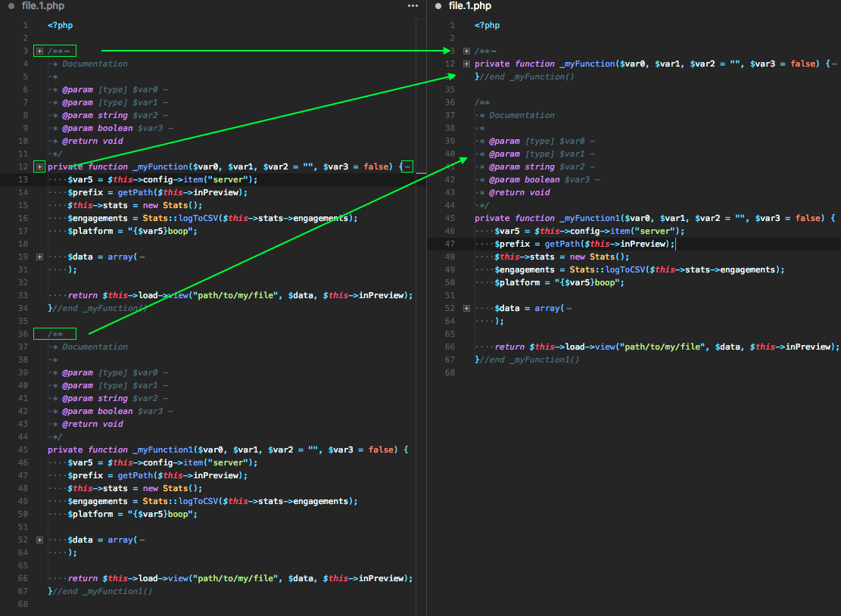Expand folded $data array on line 52, left pane

(x=39, y=540)
